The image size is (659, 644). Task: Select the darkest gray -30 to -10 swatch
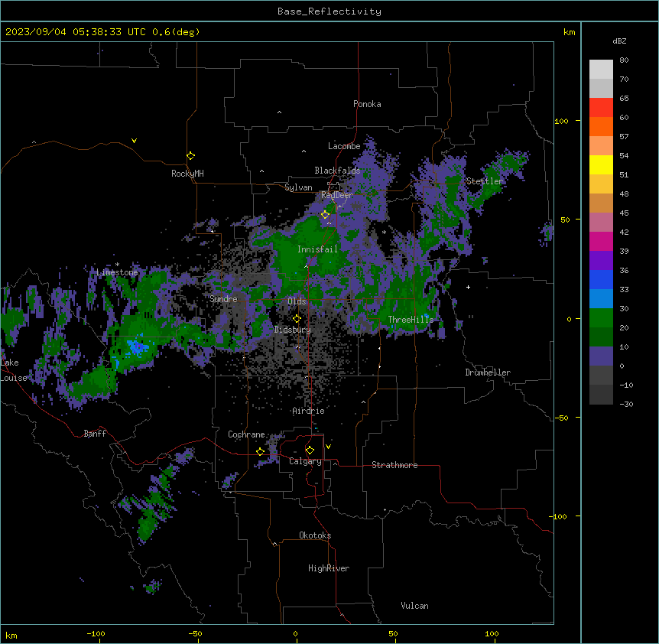pos(601,395)
